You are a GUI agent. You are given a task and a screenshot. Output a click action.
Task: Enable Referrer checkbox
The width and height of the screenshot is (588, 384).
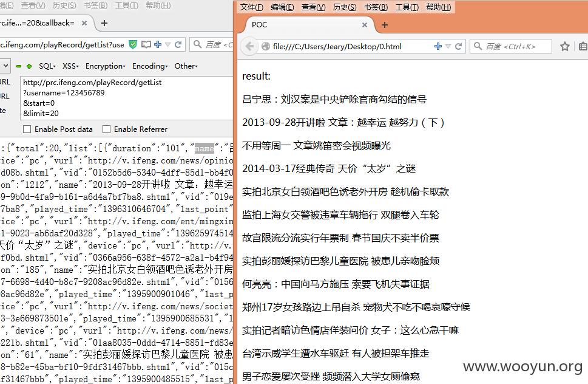click(x=107, y=129)
